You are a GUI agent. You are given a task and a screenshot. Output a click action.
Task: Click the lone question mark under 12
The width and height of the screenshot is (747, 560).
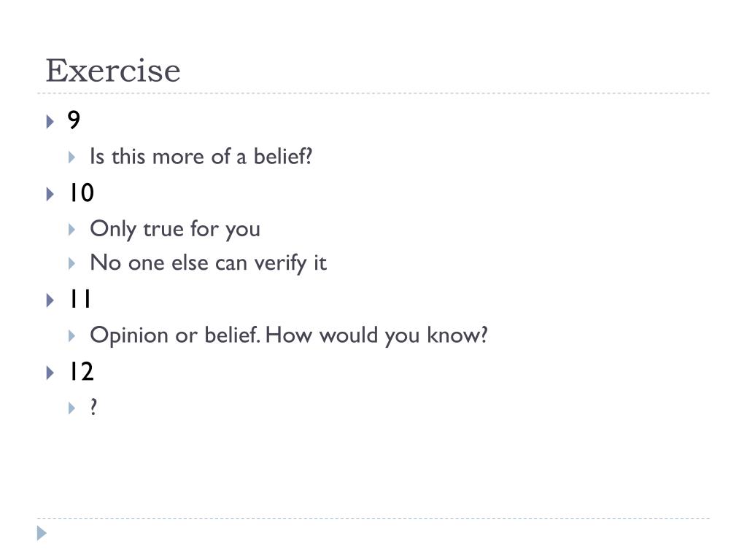93,407
